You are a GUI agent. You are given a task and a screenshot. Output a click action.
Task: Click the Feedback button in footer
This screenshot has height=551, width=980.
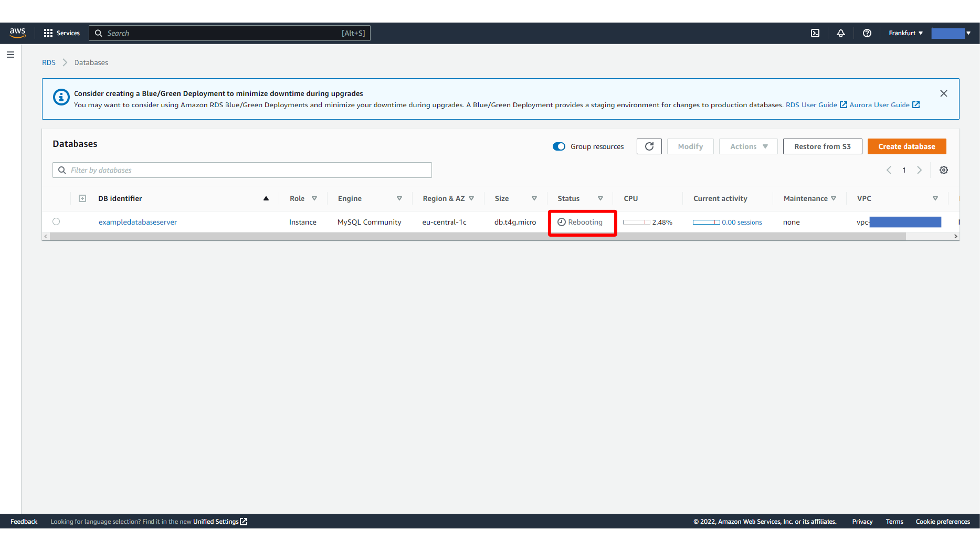[x=24, y=522]
